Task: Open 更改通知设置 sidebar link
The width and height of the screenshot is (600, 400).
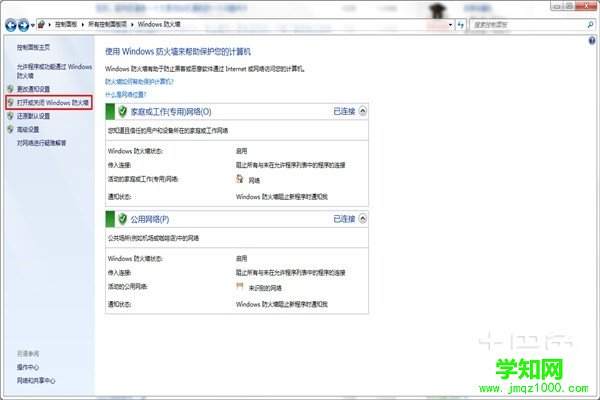Action: pos(33,89)
